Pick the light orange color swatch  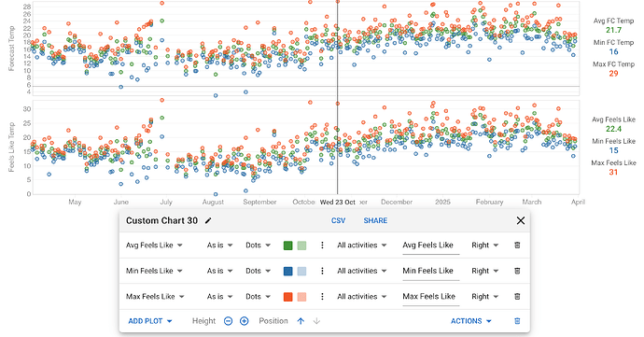pyautogui.click(x=301, y=297)
